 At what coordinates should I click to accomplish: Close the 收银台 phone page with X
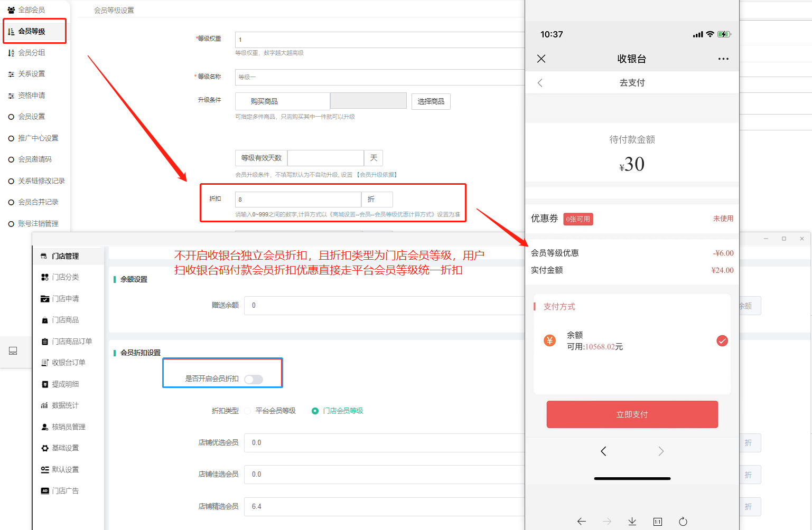pyautogui.click(x=541, y=59)
